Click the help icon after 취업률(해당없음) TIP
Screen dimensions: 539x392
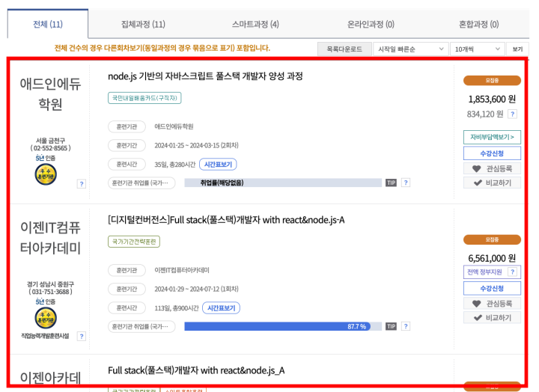pyautogui.click(x=406, y=183)
